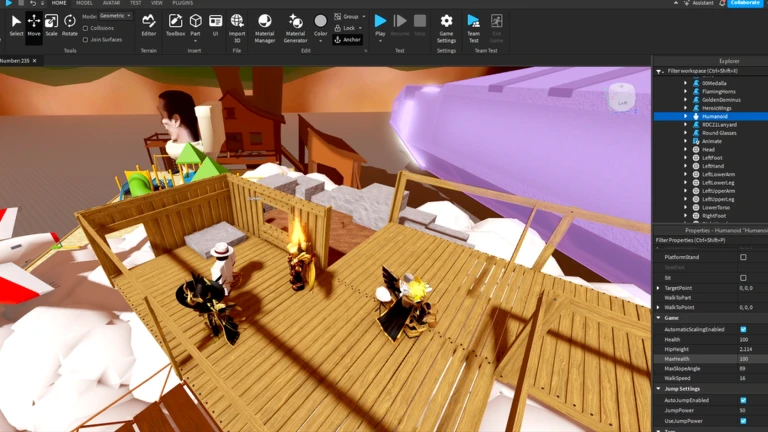Click the Resume playback button
This screenshot has height=432, width=768.
(400, 25)
